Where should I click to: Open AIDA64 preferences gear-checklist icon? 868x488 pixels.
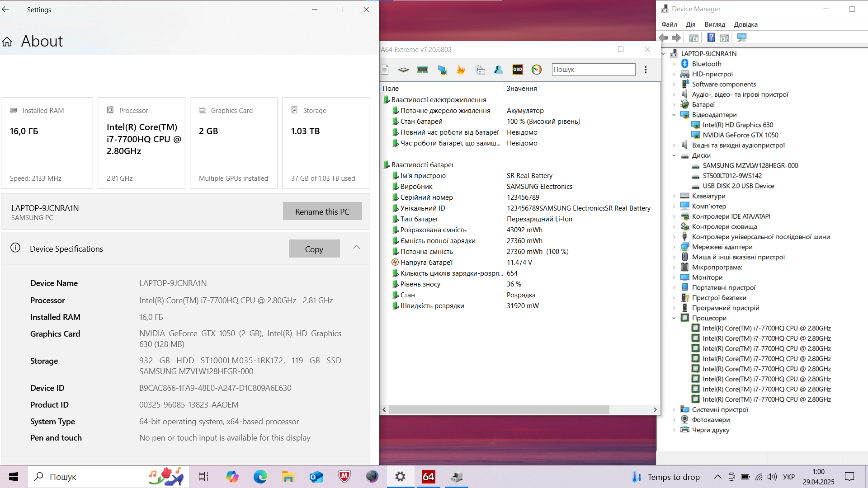tap(480, 70)
